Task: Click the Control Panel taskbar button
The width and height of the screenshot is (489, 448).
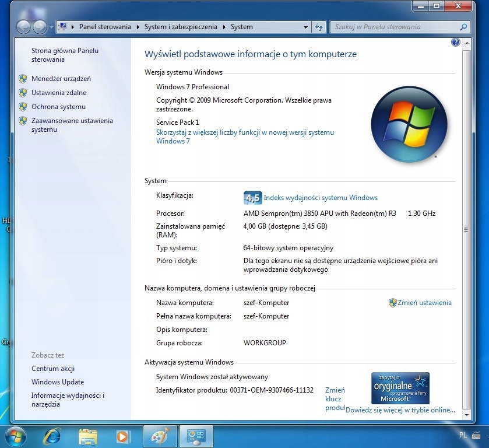Action: tap(196, 436)
